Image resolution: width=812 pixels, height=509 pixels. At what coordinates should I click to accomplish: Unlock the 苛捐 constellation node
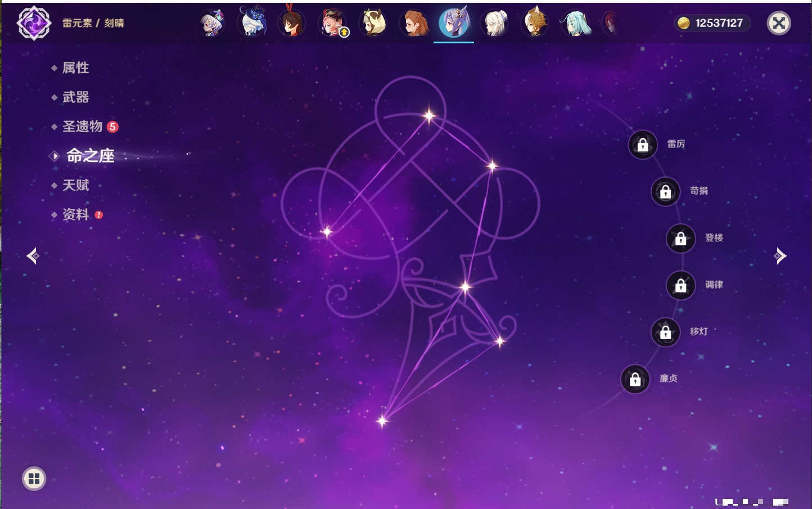(x=666, y=192)
